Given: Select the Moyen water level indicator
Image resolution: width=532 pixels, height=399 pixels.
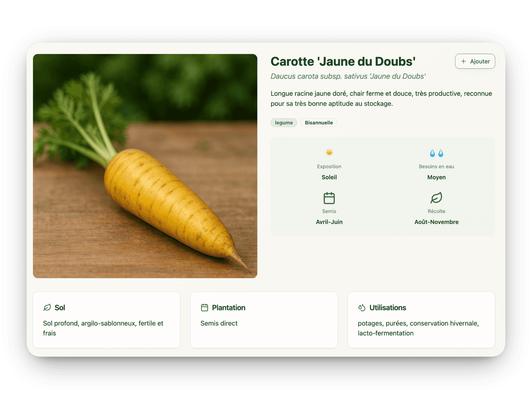Looking at the screenshot, I should pos(436,177).
